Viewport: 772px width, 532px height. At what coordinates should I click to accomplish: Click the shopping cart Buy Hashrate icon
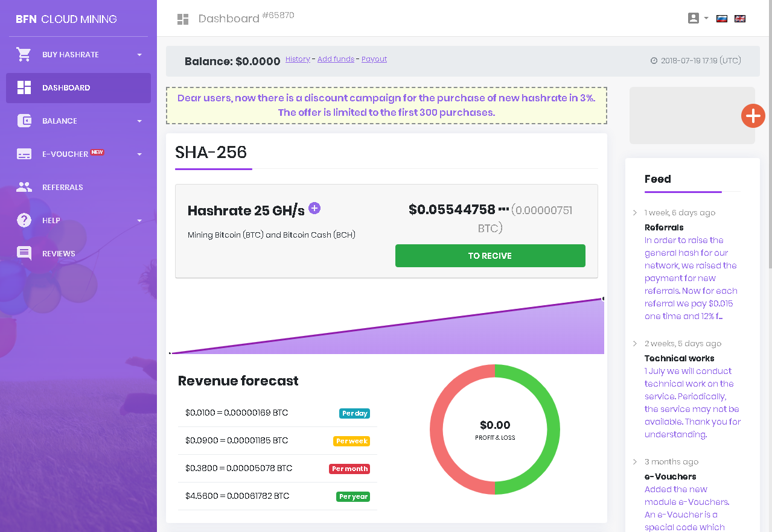click(x=24, y=54)
